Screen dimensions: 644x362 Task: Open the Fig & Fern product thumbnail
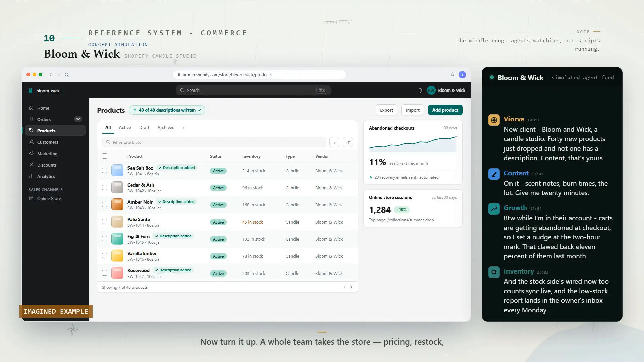click(x=117, y=239)
